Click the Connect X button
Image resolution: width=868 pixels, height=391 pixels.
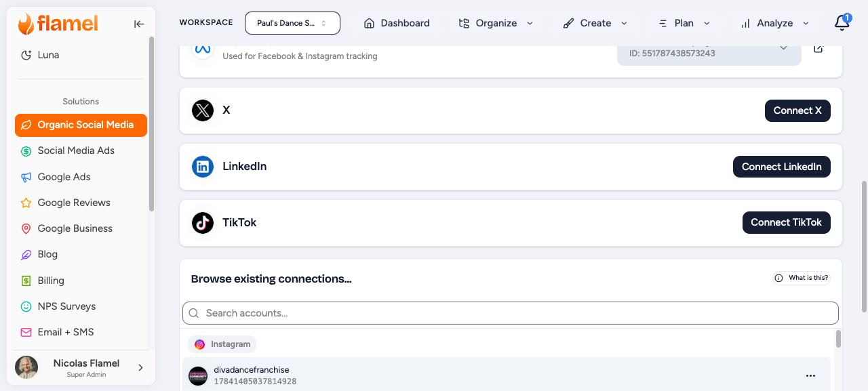[x=797, y=110]
